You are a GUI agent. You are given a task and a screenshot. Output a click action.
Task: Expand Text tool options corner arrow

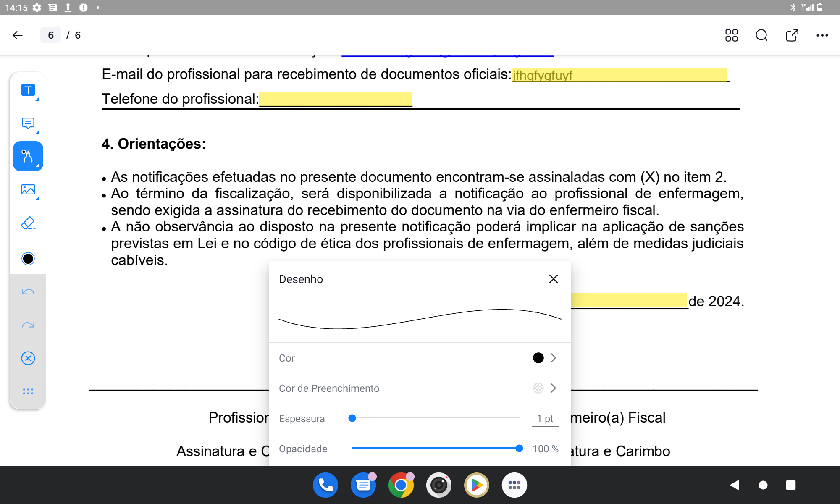click(x=37, y=99)
